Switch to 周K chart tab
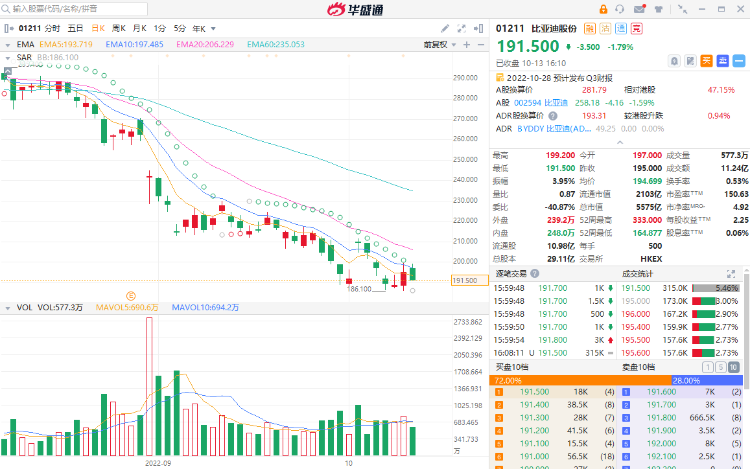The width and height of the screenshot is (750, 469). 119,29
